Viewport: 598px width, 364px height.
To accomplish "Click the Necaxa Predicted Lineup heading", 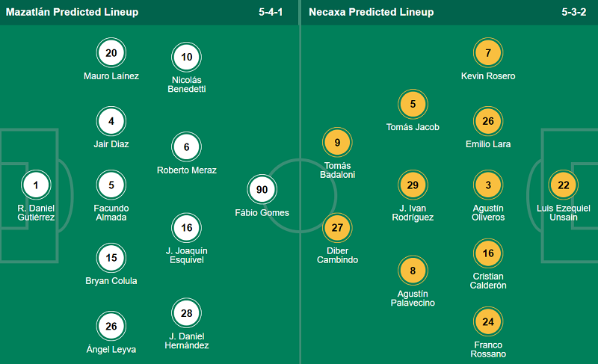I will click(371, 12).
